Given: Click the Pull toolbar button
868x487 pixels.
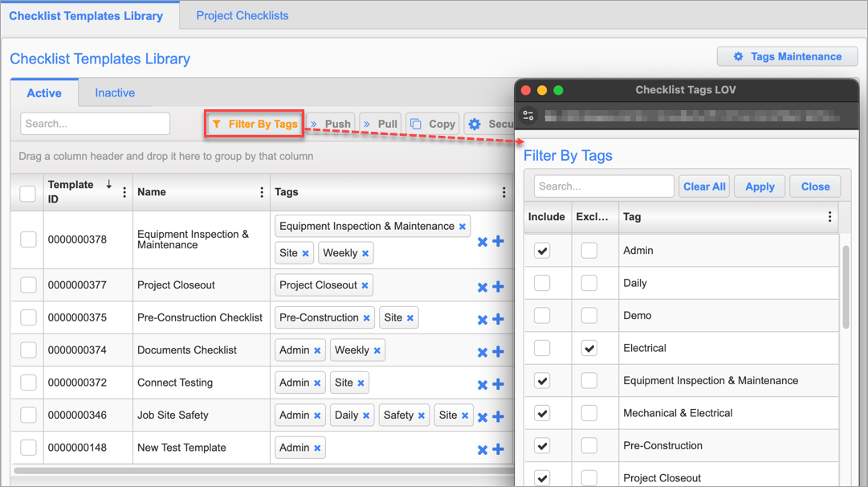Looking at the screenshot, I should [381, 124].
